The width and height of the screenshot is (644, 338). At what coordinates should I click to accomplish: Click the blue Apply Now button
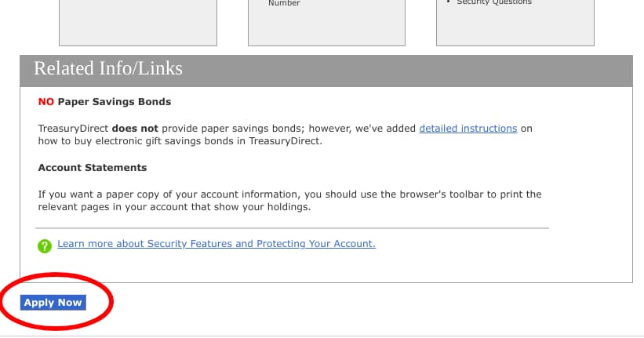[53, 303]
